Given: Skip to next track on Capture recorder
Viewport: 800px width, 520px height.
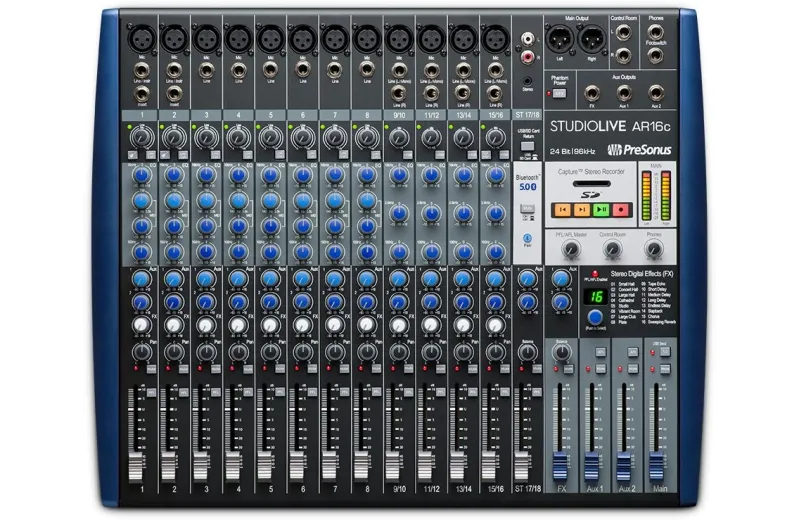Looking at the screenshot, I should point(582,209).
